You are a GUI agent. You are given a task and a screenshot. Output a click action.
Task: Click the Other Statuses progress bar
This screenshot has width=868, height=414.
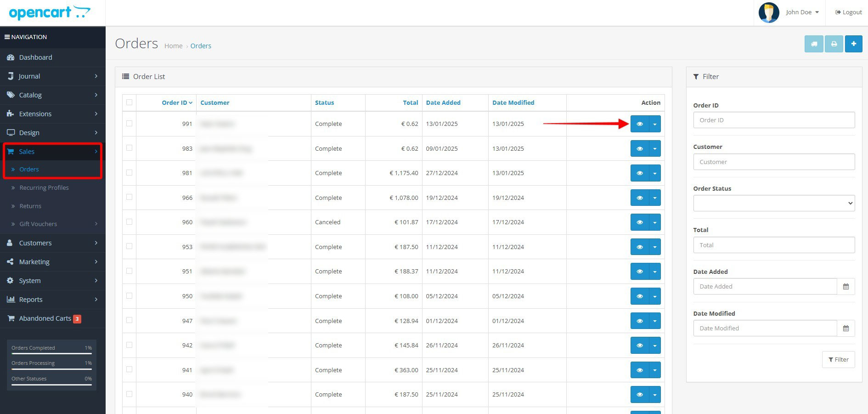pyautogui.click(x=51, y=385)
